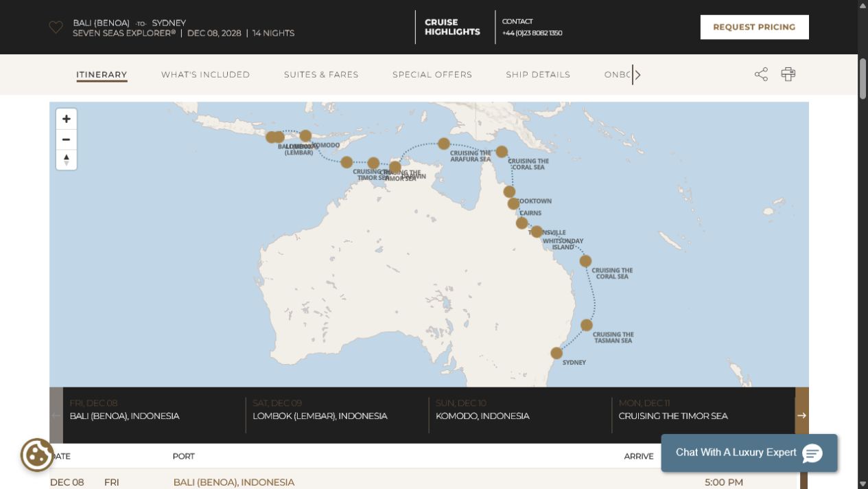The image size is (868, 489).
Task: Open the Bali (Benoa), Indonesia port link
Action: tap(234, 482)
